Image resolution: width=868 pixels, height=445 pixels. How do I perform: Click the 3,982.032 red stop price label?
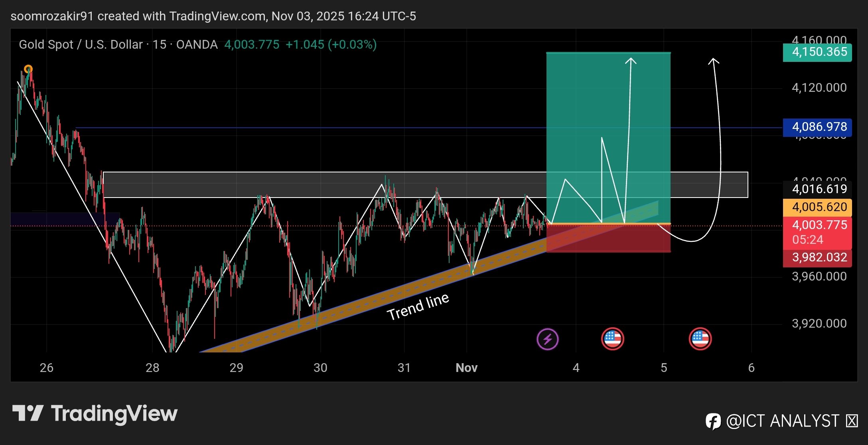point(817,258)
